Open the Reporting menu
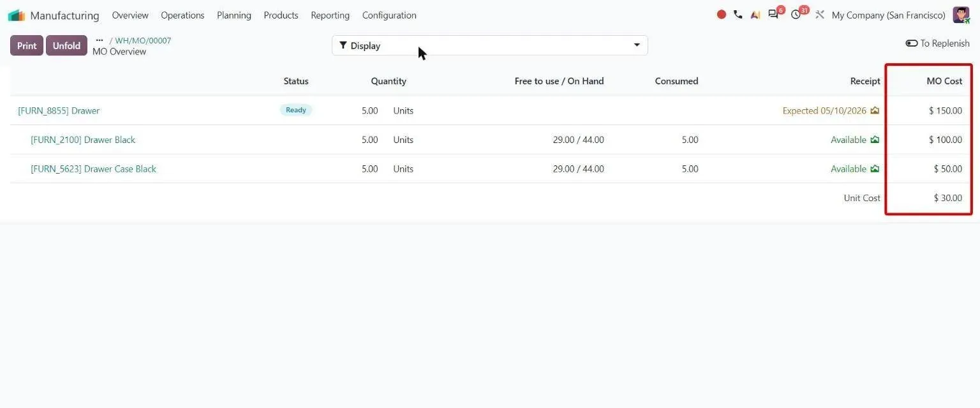This screenshot has width=980, height=408. click(x=330, y=15)
